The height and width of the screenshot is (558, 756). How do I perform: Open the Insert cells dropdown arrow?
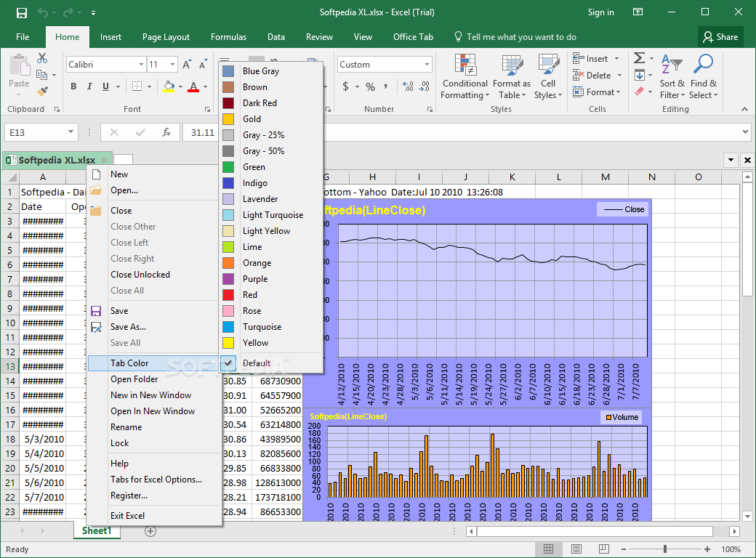coord(616,59)
